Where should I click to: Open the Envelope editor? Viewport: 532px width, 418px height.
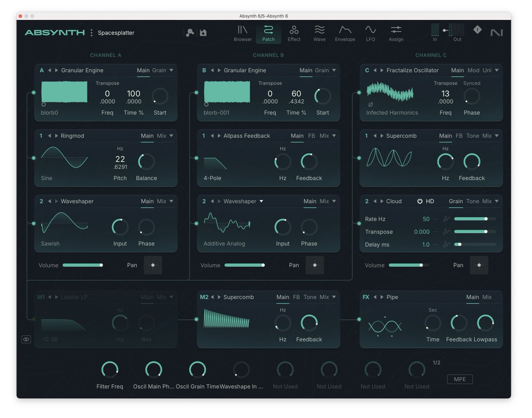345,32
